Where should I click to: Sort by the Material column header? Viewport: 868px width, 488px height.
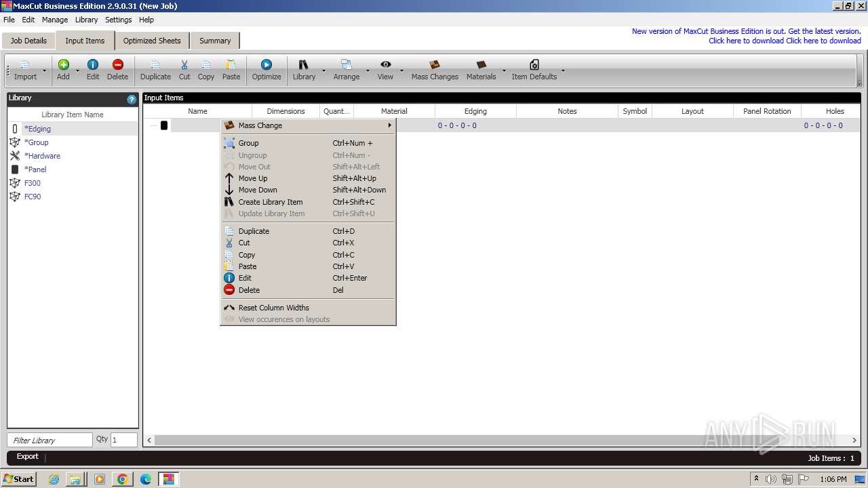(x=394, y=111)
